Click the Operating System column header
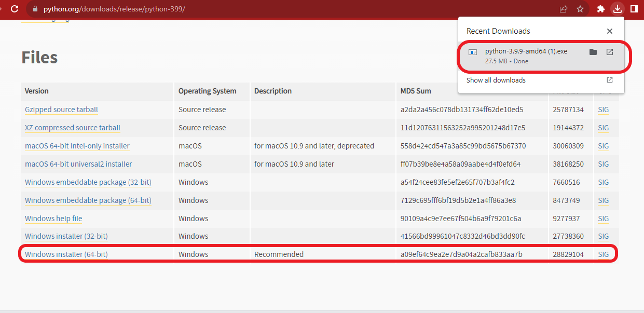 pos(208,91)
